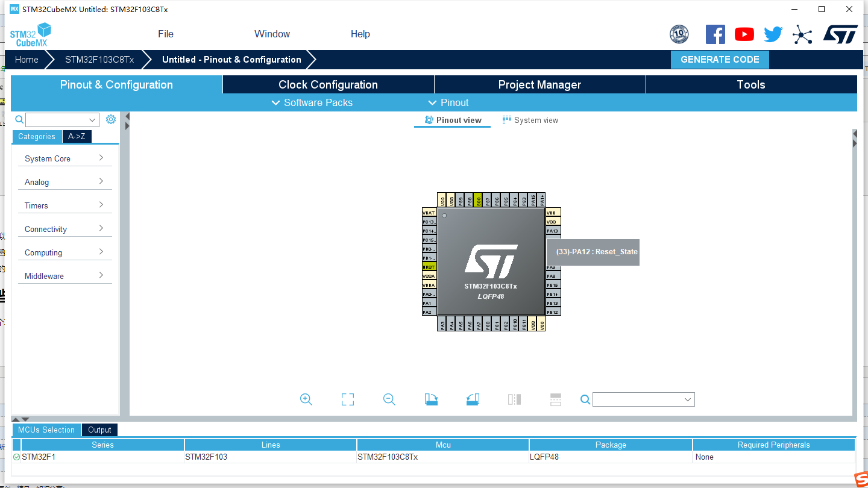Viewport: 868px width, 488px height.
Task: Rotate the chip counter-clockwise
Action: (473, 399)
